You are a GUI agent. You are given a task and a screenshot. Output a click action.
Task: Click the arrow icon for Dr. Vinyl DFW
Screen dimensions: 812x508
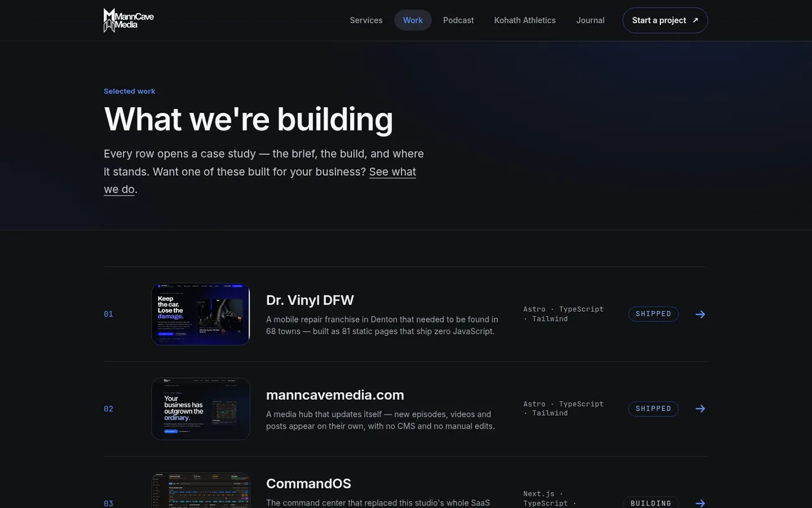pyautogui.click(x=700, y=314)
